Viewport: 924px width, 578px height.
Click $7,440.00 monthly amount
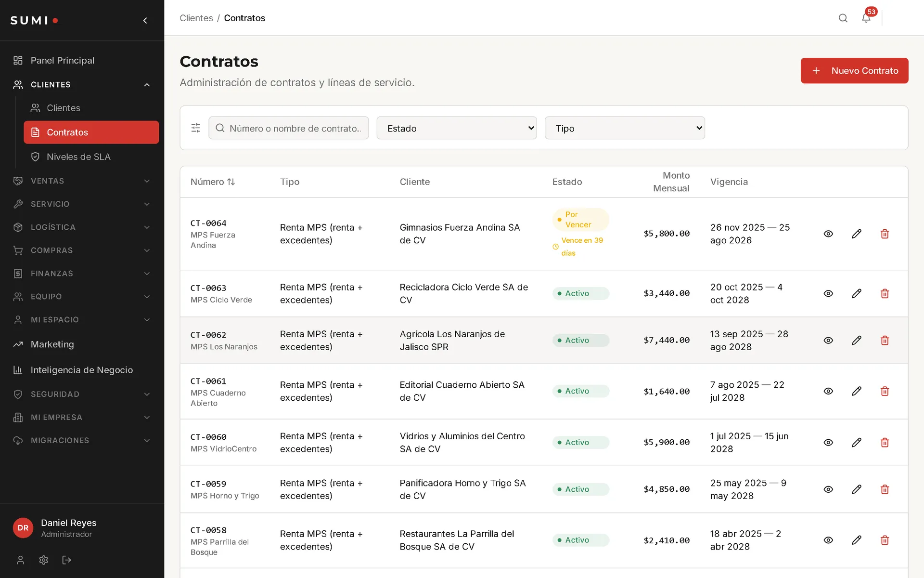[667, 341]
